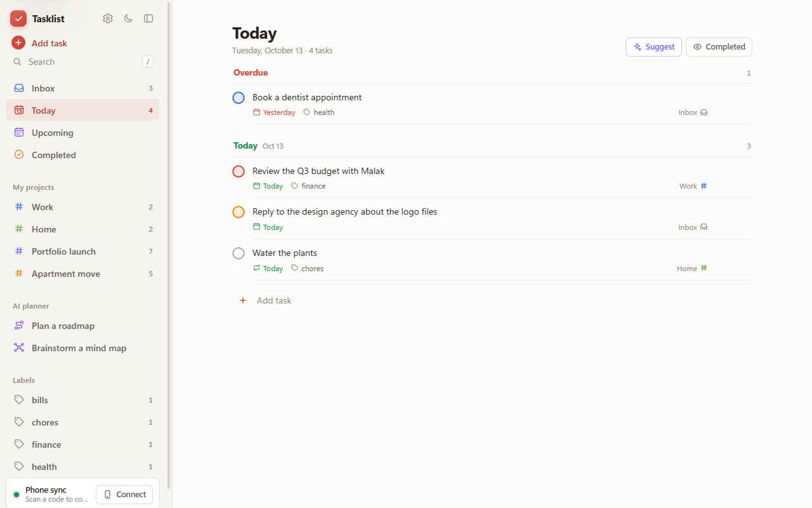Click the Search field in the sidebar
The image size is (812, 508).
click(82, 62)
